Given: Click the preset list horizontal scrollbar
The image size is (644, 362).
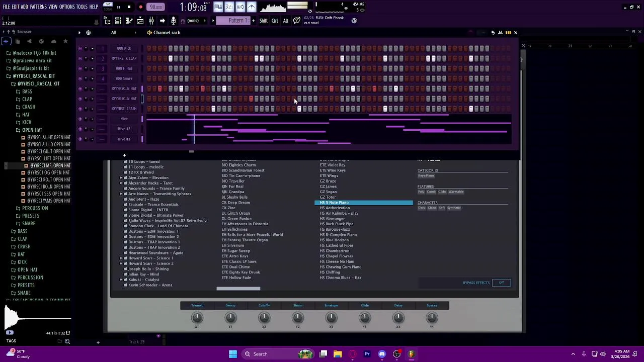Looking at the screenshot, I should 238,289.
